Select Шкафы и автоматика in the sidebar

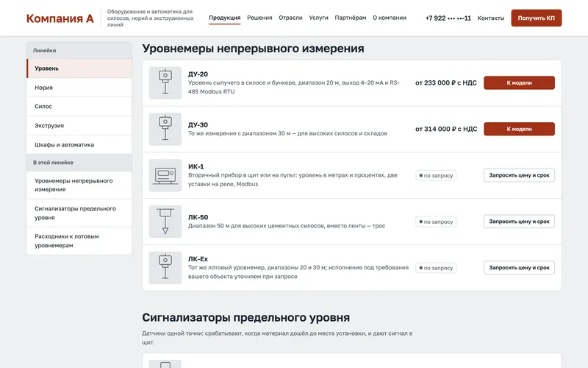click(x=79, y=144)
